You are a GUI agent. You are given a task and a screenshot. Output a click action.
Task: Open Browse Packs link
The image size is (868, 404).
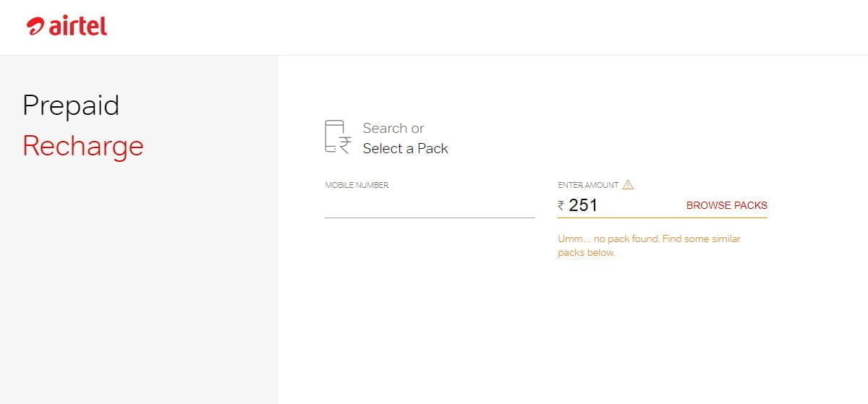(726, 205)
